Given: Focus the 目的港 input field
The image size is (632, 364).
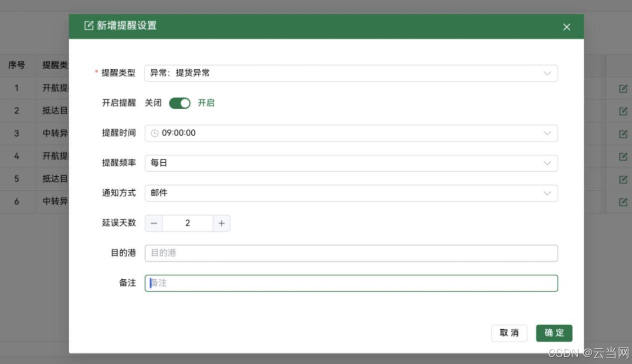Looking at the screenshot, I should [x=351, y=253].
